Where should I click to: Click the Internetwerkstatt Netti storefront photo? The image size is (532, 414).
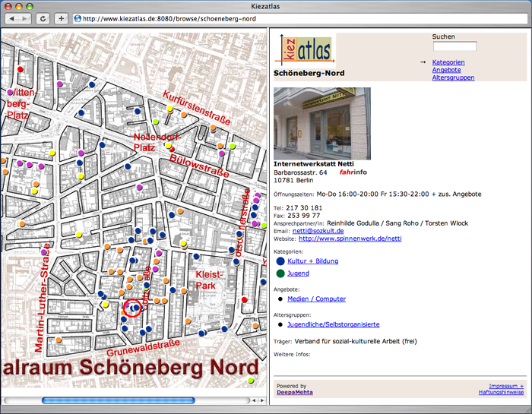coord(322,123)
